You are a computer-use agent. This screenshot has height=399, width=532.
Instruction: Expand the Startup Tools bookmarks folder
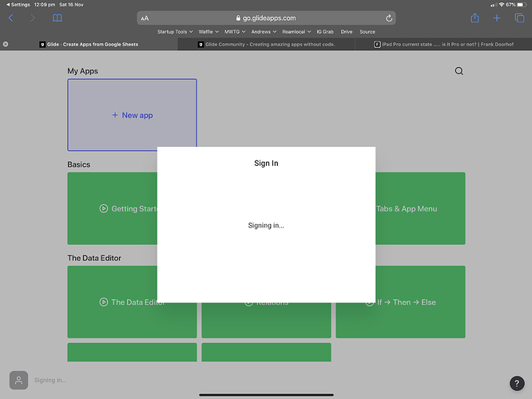point(175,32)
